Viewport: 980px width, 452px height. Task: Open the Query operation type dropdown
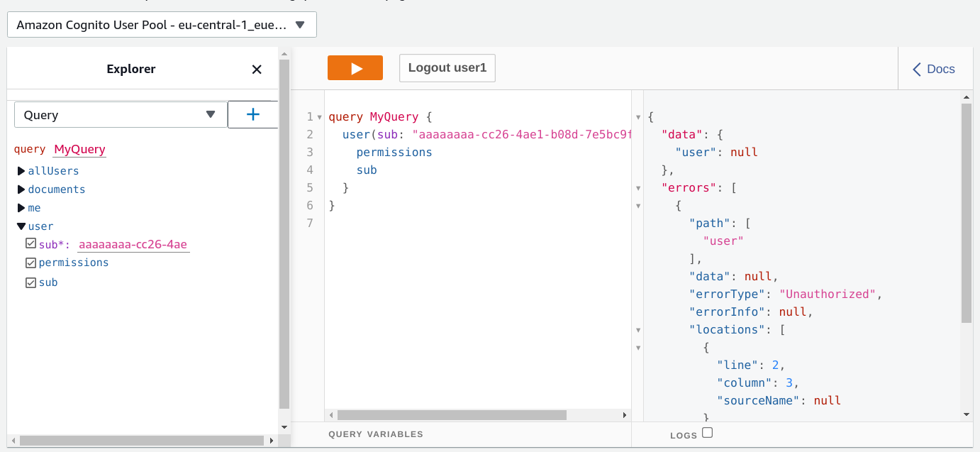click(120, 114)
